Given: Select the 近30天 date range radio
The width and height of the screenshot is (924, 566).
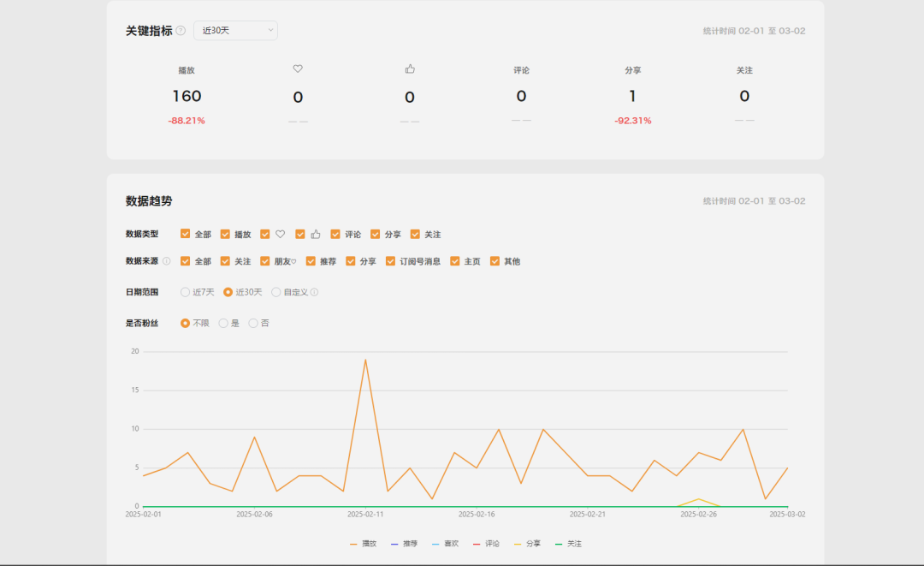Looking at the screenshot, I should pyautogui.click(x=228, y=293).
